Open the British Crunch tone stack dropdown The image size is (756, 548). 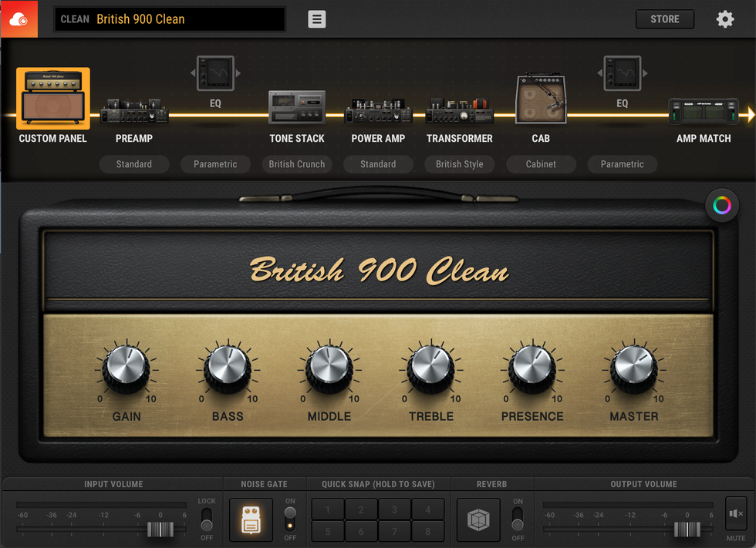coord(297,164)
